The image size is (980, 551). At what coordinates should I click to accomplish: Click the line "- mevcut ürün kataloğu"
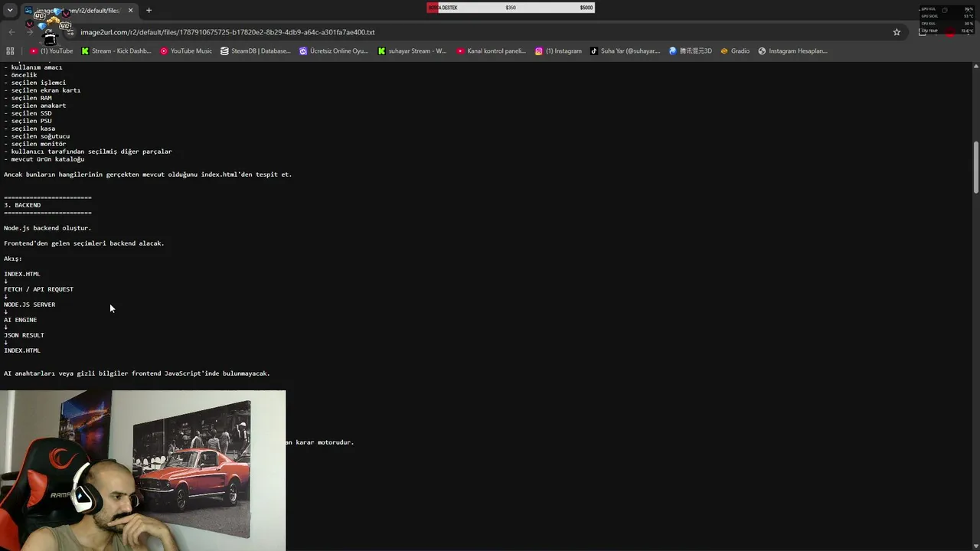(44, 159)
